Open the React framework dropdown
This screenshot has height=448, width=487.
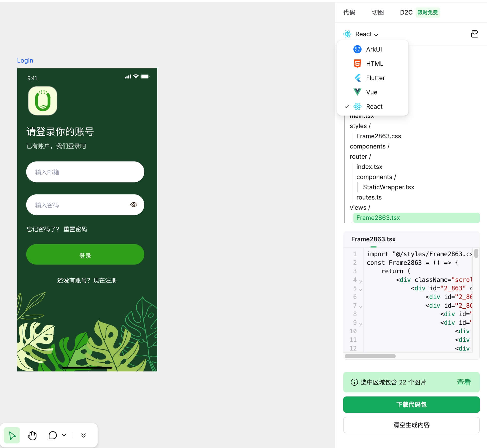tap(366, 34)
